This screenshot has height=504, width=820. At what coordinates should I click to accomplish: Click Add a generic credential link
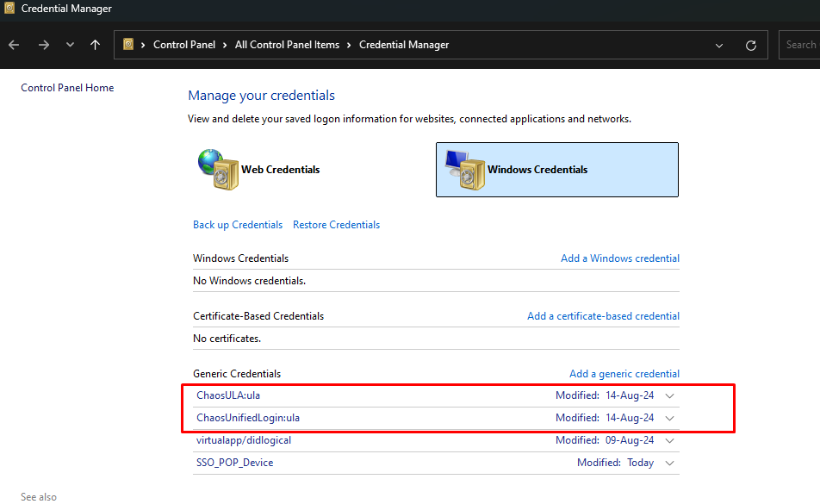(x=624, y=374)
